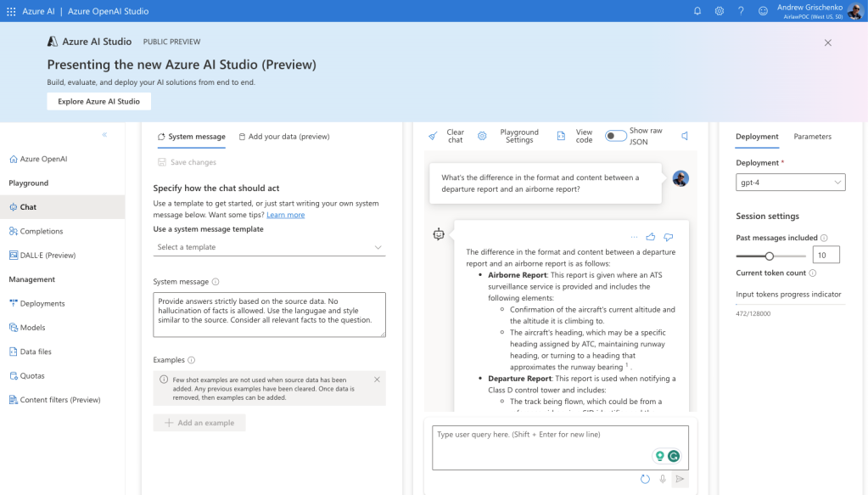Open Deployments in the Management section

[42, 303]
